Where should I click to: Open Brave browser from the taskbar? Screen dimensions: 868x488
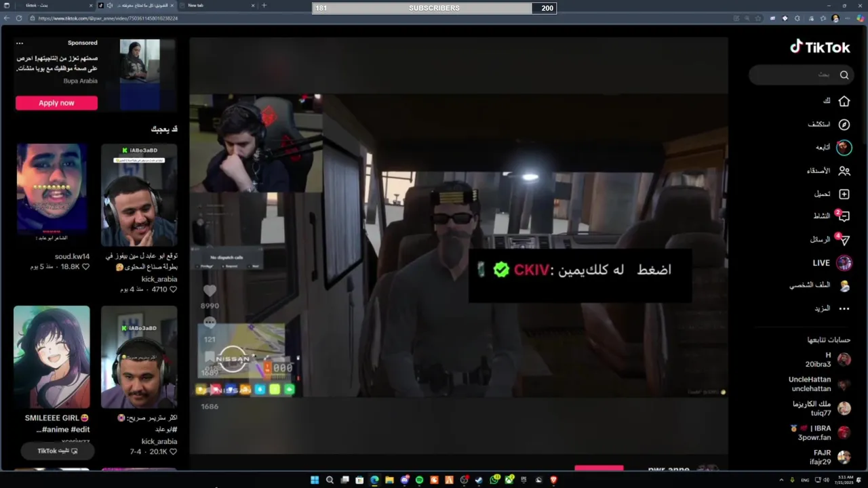pos(553,480)
